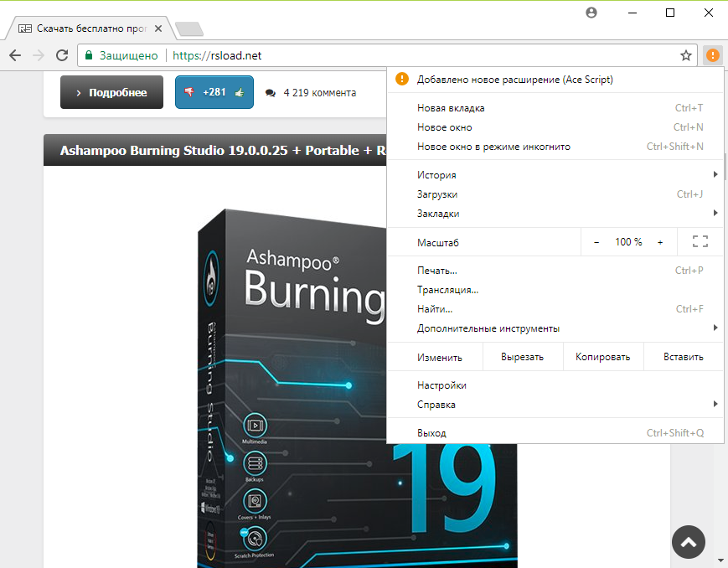Enter fullscreen mode from the zoom row
Image resolution: width=728 pixels, height=568 pixels.
(700, 241)
